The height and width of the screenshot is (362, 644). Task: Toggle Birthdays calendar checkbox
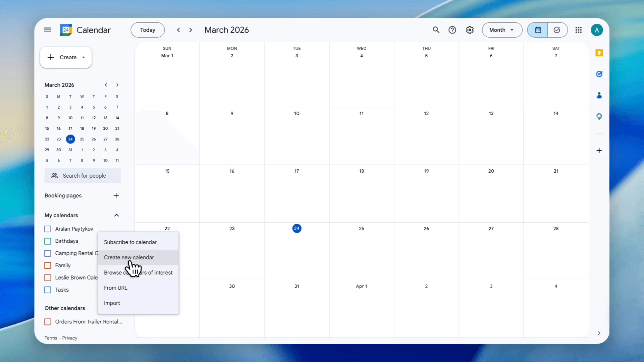pos(48,241)
